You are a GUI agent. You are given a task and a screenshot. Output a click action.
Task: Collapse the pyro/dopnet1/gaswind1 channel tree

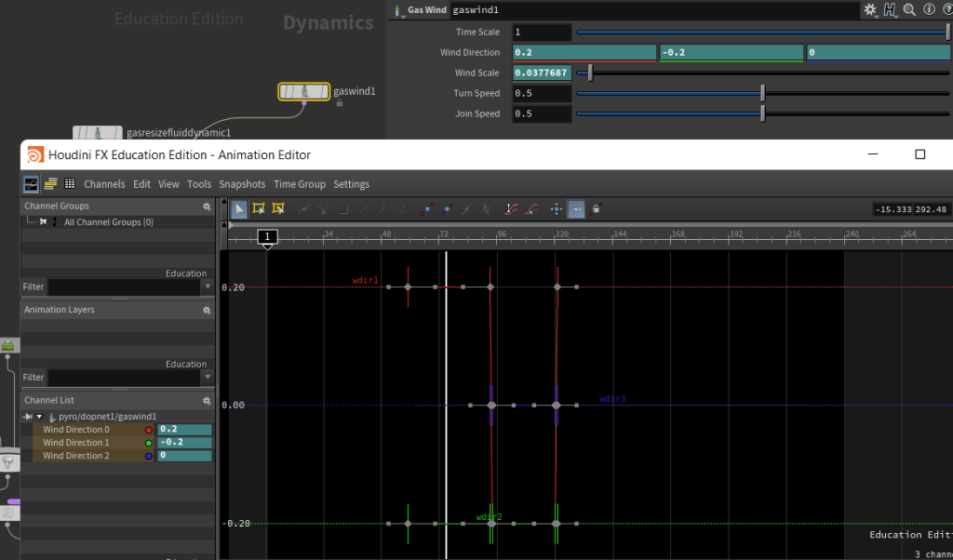39,417
